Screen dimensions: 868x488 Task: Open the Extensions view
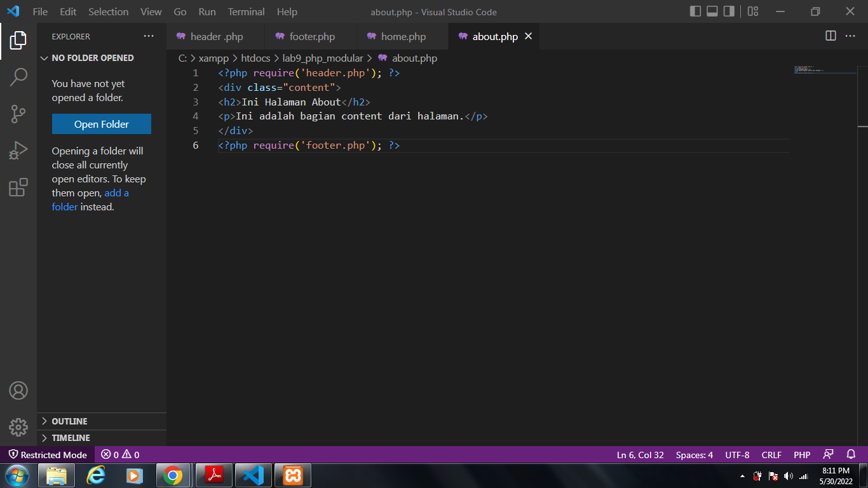coord(18,187)
